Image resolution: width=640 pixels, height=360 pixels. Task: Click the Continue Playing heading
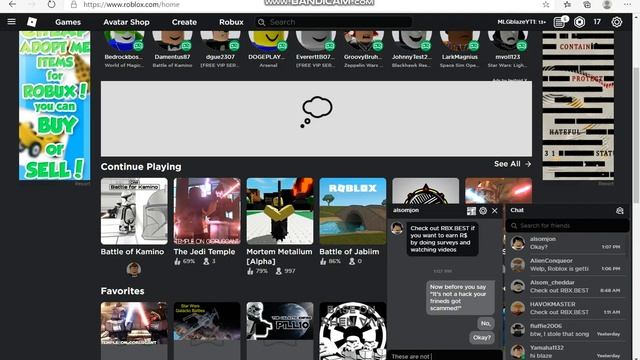click(x=141, y=167)
